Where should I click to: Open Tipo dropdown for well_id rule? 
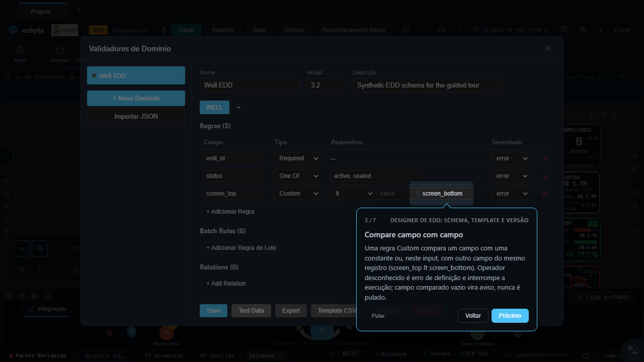tap(297, 158)
